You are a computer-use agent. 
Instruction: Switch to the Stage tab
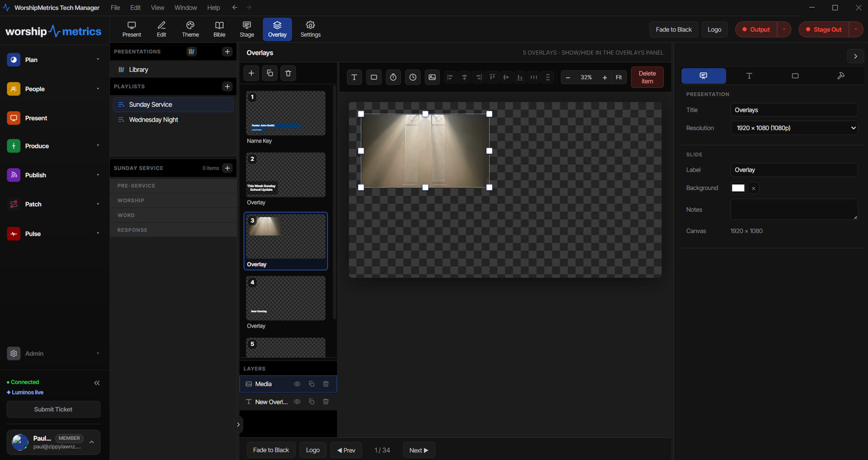[247, 29]
